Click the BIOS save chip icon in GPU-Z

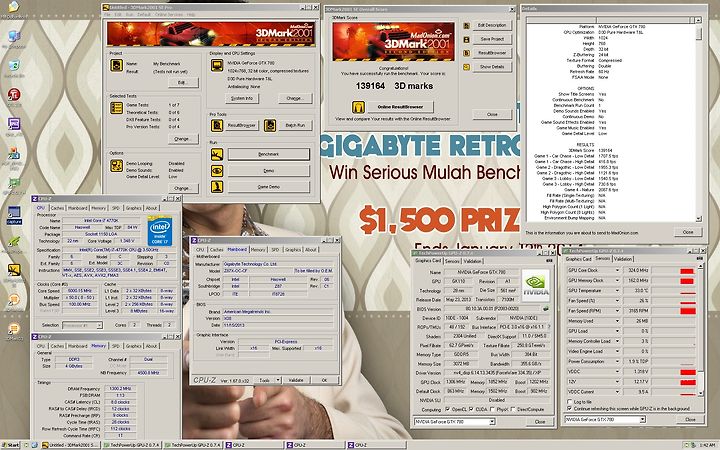pyautogui.click(x=546, y=309)
